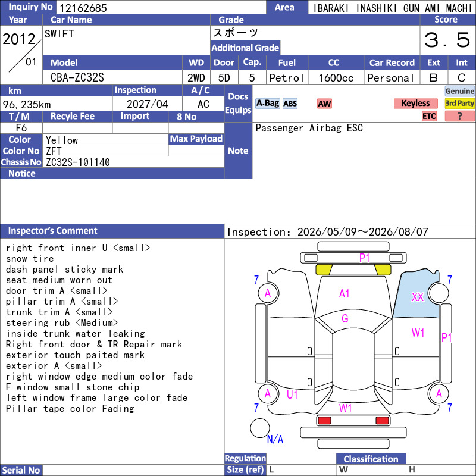Click the red ETC badge

[429, 116]
